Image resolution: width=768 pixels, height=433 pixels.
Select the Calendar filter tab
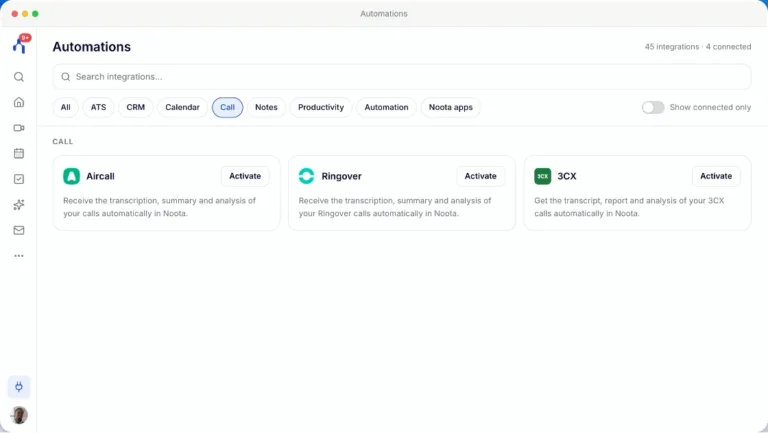click(182, 107)
